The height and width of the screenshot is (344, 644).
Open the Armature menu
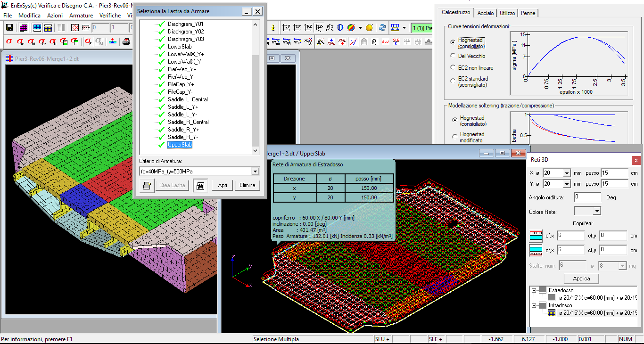click(x=81, y=16)
